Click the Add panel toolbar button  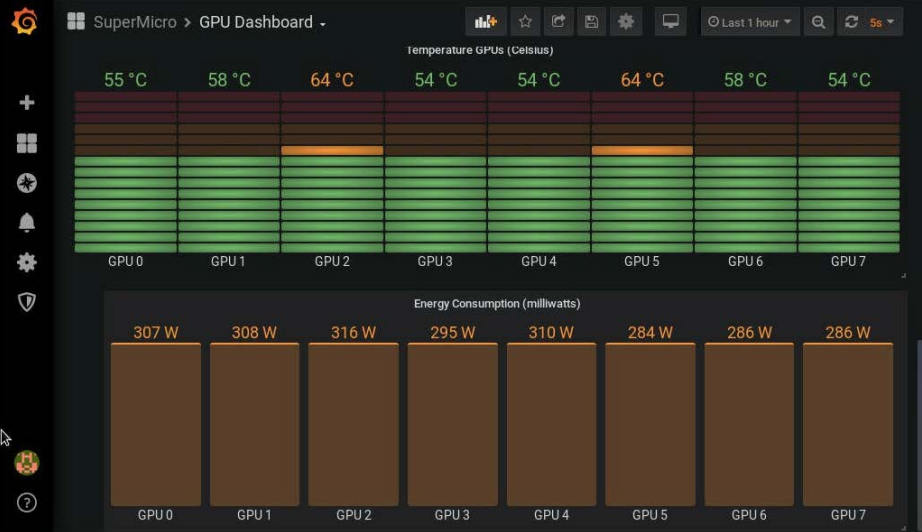[x=485, y=22]
